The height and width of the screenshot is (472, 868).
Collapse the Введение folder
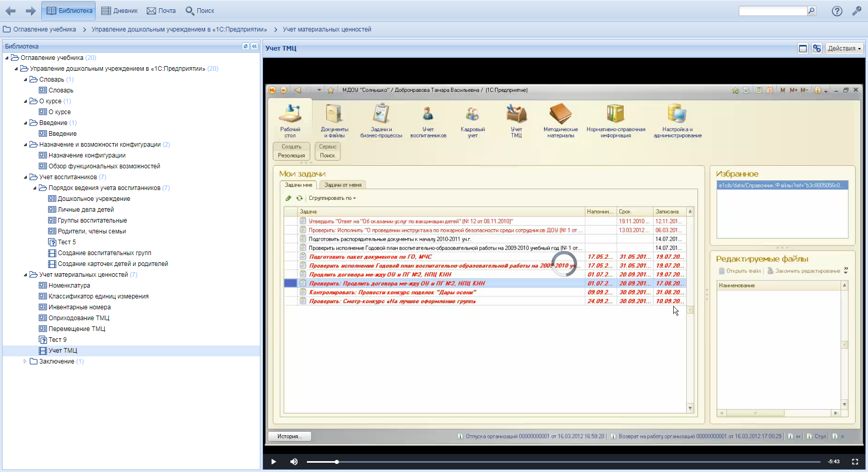[25, 123]
